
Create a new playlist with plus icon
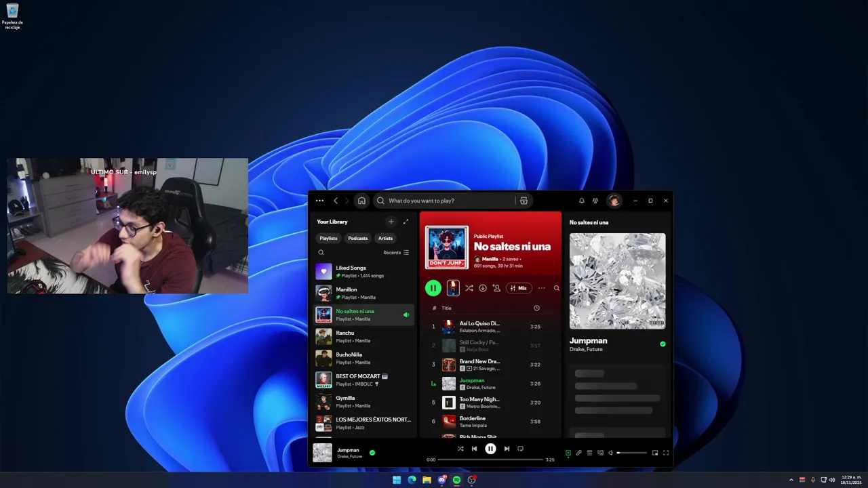[x=391, y=222]
